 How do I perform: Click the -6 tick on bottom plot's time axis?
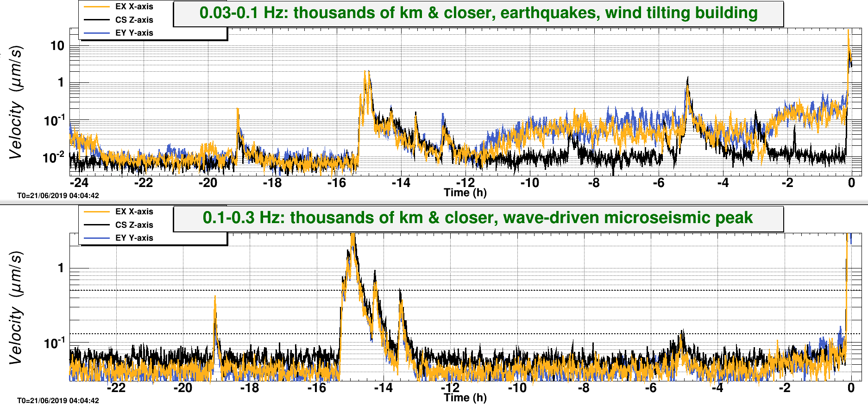pos(651,388)
